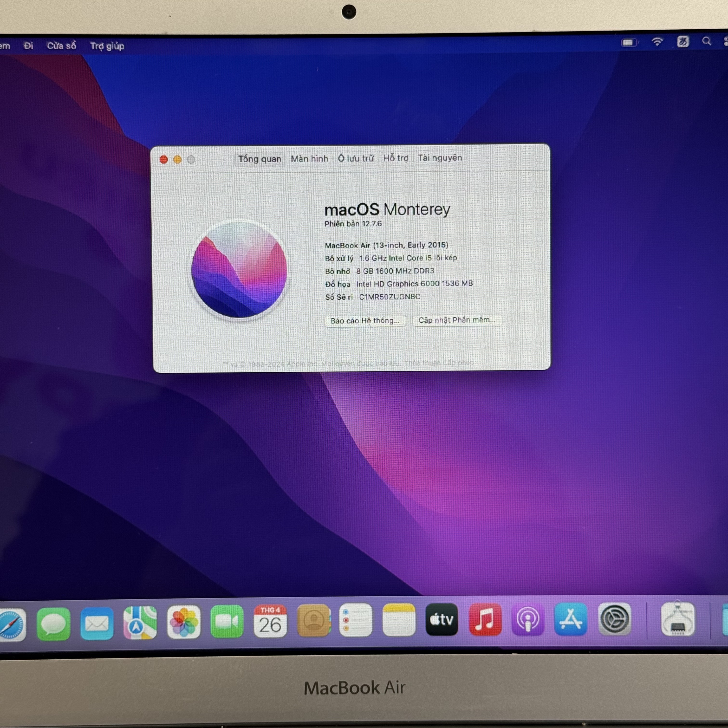Launch Photos from the dock
This screenshot has height=728, width=728.
pos(183,622)
